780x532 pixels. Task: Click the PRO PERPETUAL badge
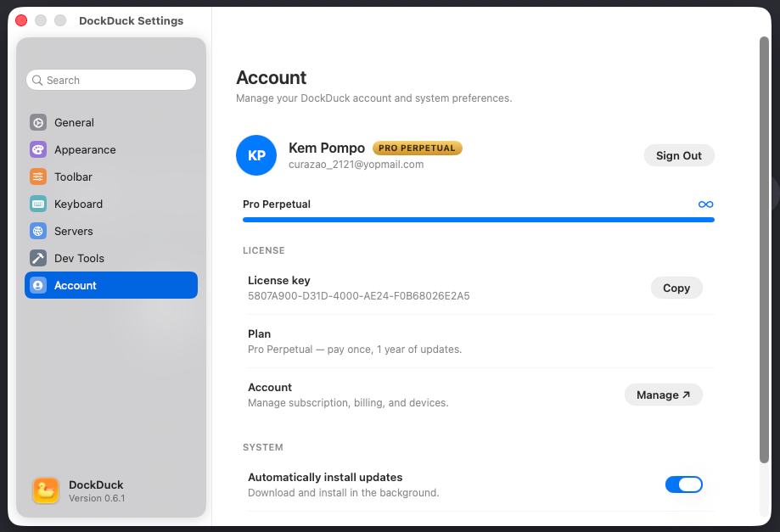click(x=417, y=148)
